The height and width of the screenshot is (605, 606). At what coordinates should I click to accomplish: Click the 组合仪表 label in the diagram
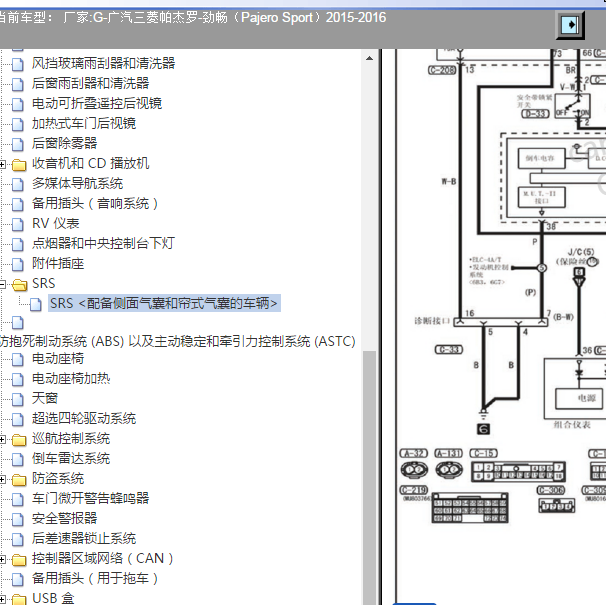tap(572, 425)
